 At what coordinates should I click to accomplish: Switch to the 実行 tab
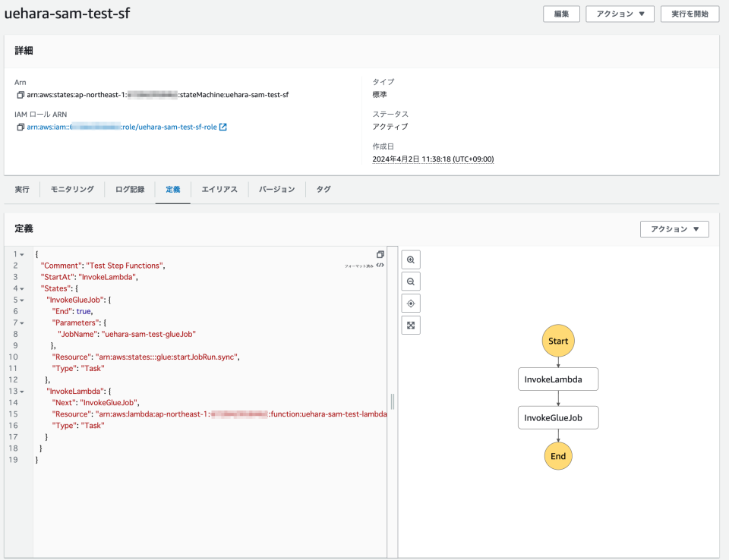(21, 189)
